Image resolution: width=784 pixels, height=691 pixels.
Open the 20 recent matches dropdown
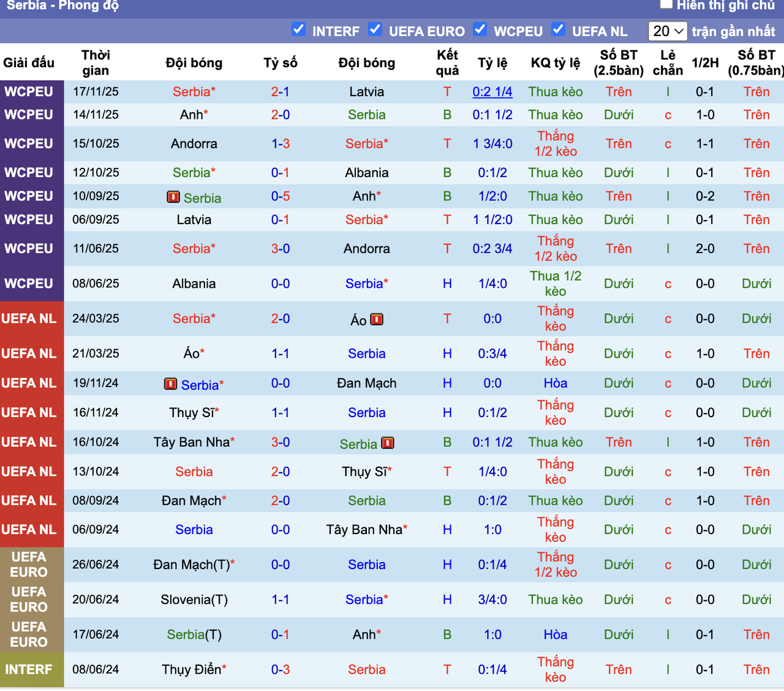click(668, 31)
